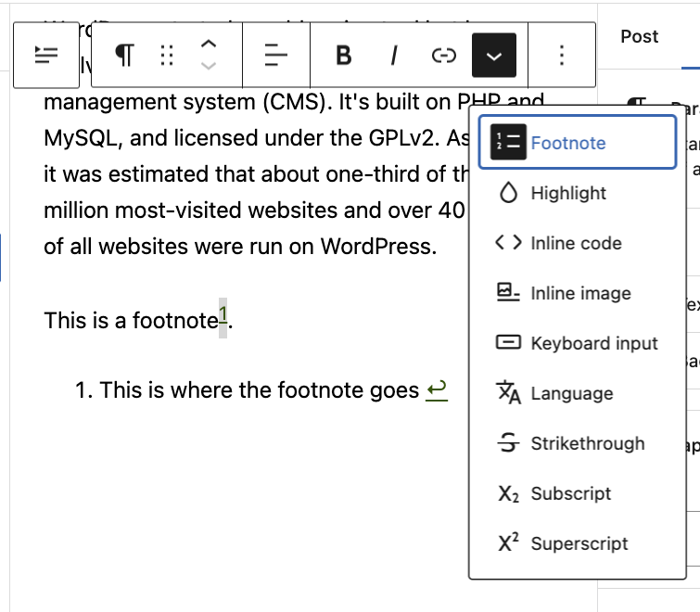The width and height of the screenshot is (700, 612).
Task: Click the drag handle dots icon
Action: [x=167, y=56]
